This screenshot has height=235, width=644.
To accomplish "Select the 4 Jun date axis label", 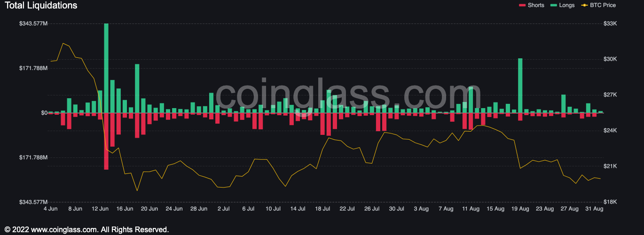I will (x=50, y=209).
